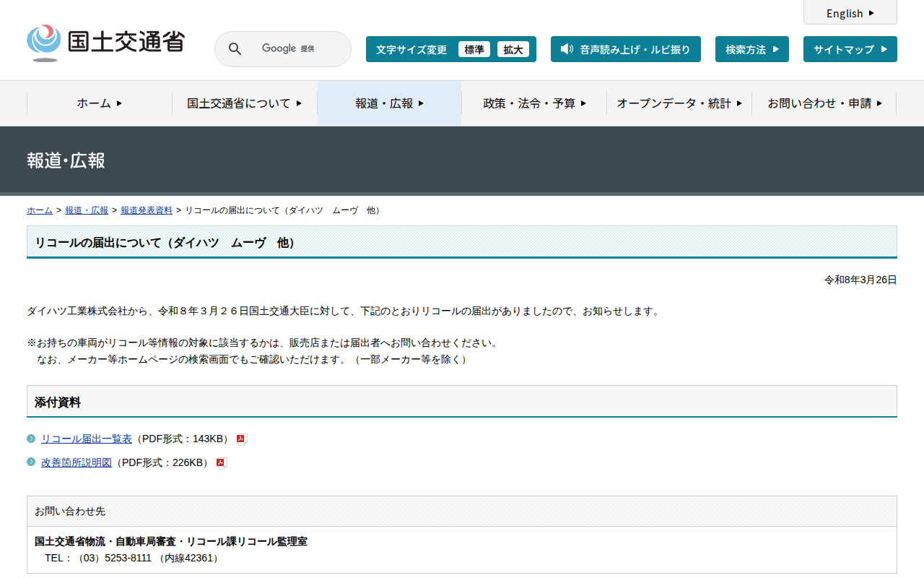Open the 報道・広報 navigation tab
The width and height of the screenshot is (924, 578).
click(389, 103)
